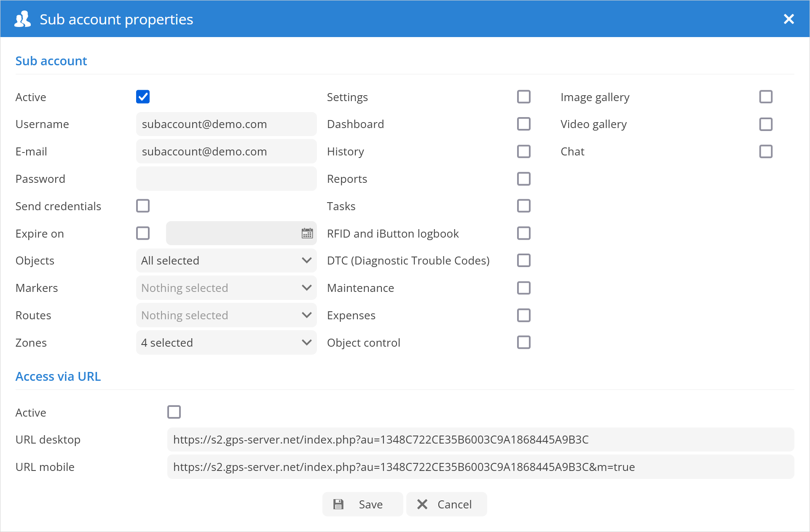The width and height of the screenshot is (810, 532).
Task: Enable the Dashboard permission checkbox
Action: (x=523, y=124)
